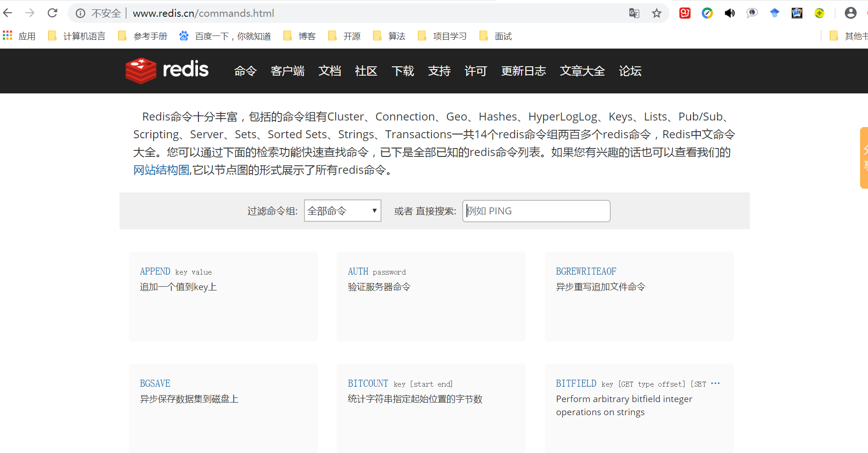Follow the 网站结构图 link

tap(161, 170)
